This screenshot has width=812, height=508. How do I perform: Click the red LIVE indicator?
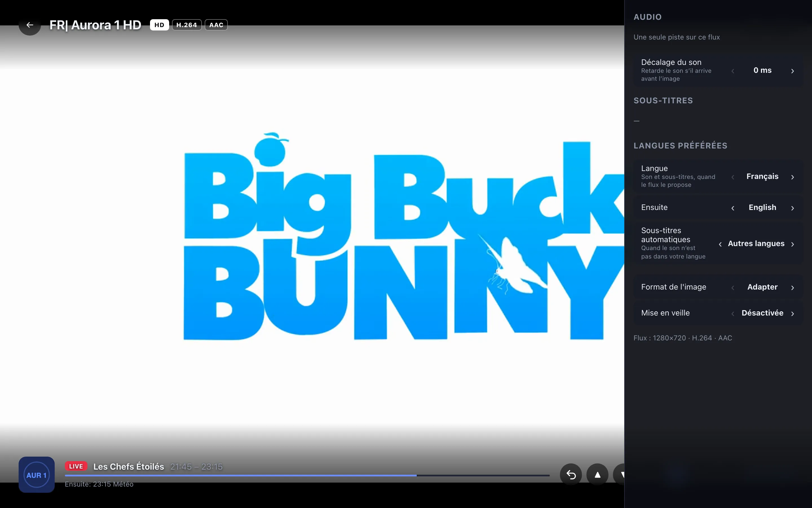click(76, 466)
